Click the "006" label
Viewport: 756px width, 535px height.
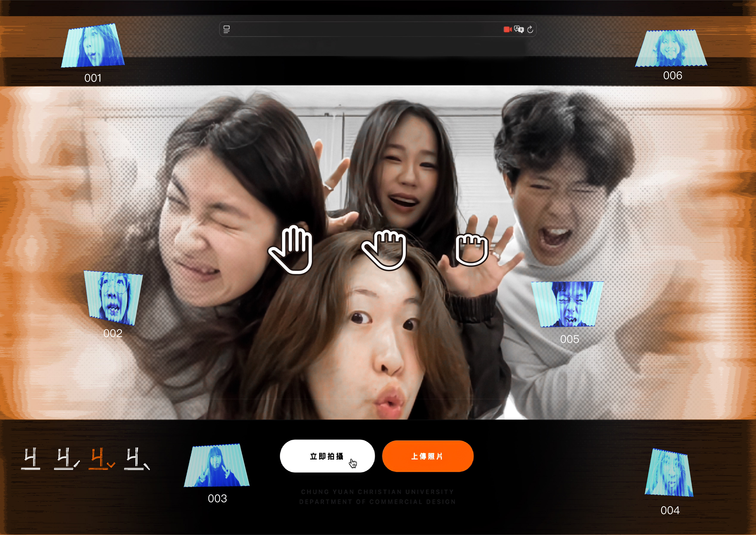point(673,75)
